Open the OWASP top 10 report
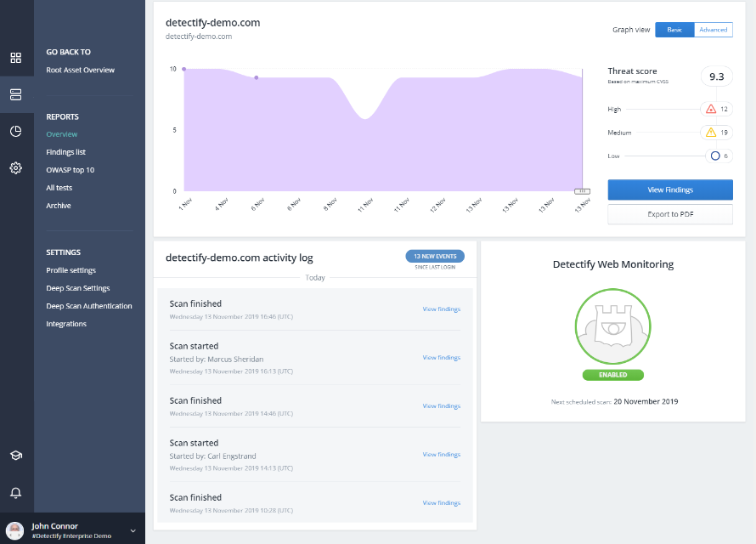 click(71, 169)
